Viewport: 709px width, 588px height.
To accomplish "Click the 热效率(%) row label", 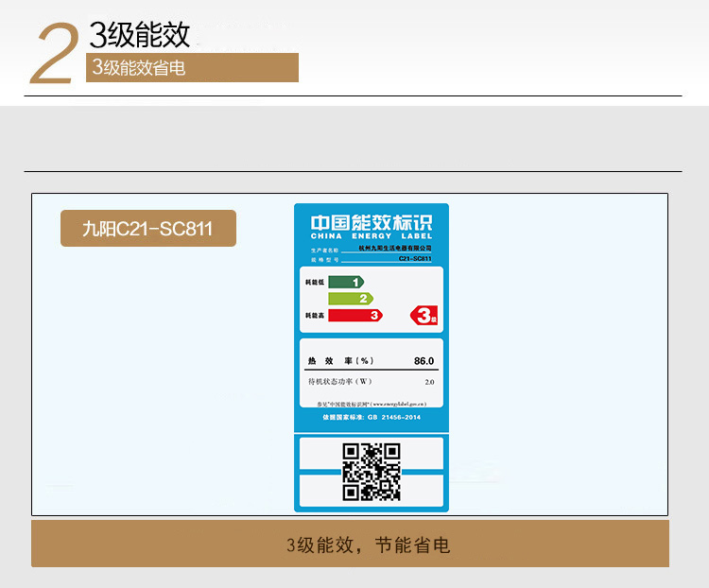I will pos(340,360).
